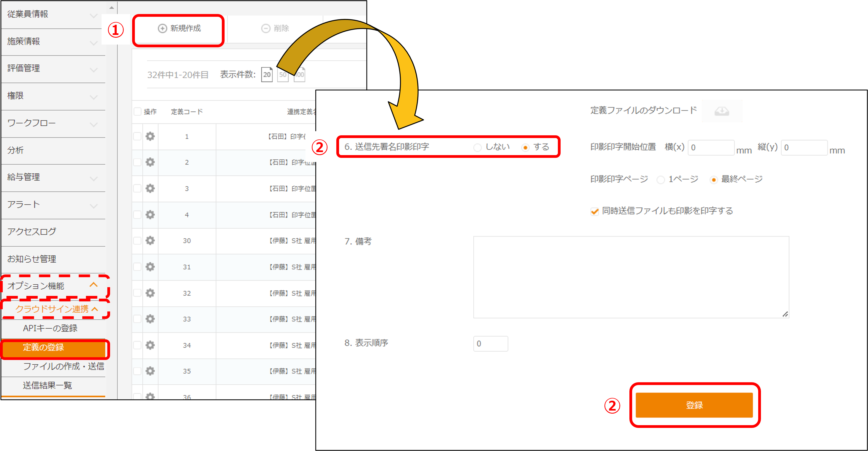This screenshot has height=451, width=868.
Task: Click the orange 登録 button
Action: (694, 405)
